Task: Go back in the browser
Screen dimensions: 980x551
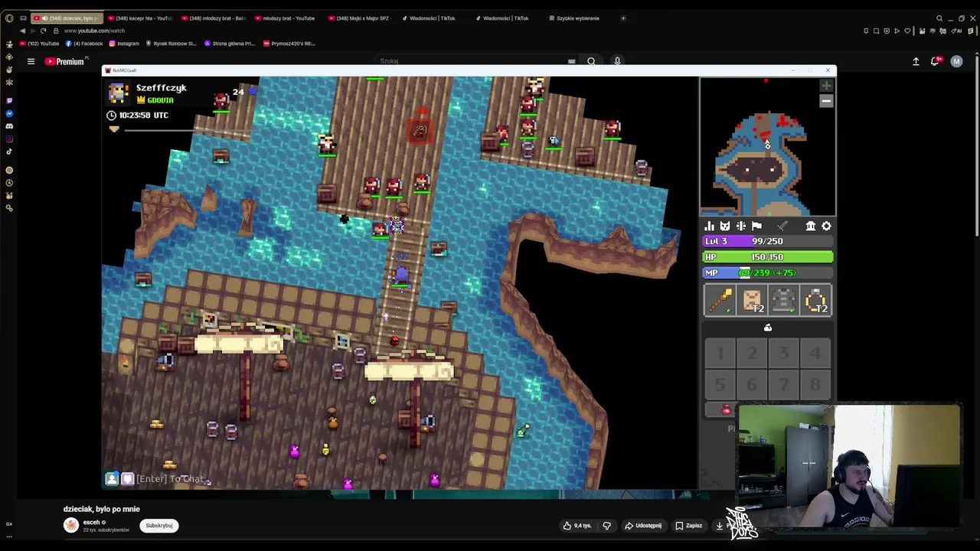Action: point(22,31)
